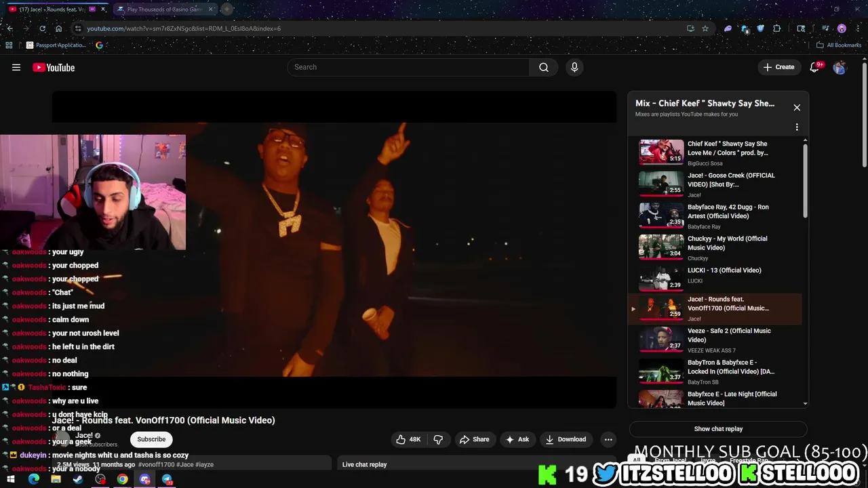Download the video

pyautogui.click(x=566, y=439)
